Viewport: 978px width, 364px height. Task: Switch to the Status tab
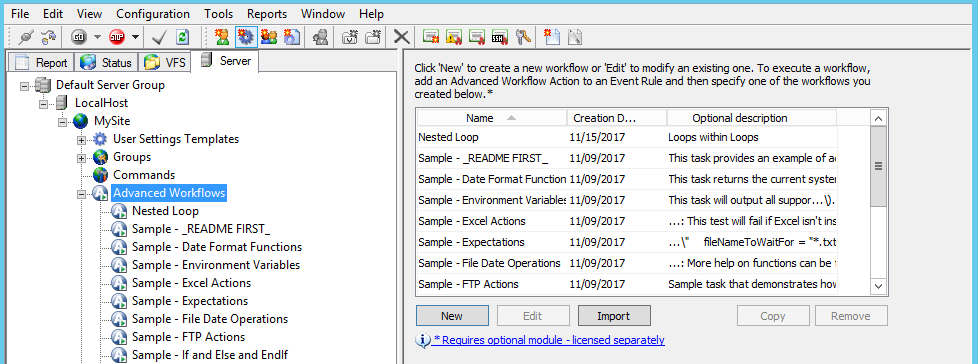tap(106, 62)
